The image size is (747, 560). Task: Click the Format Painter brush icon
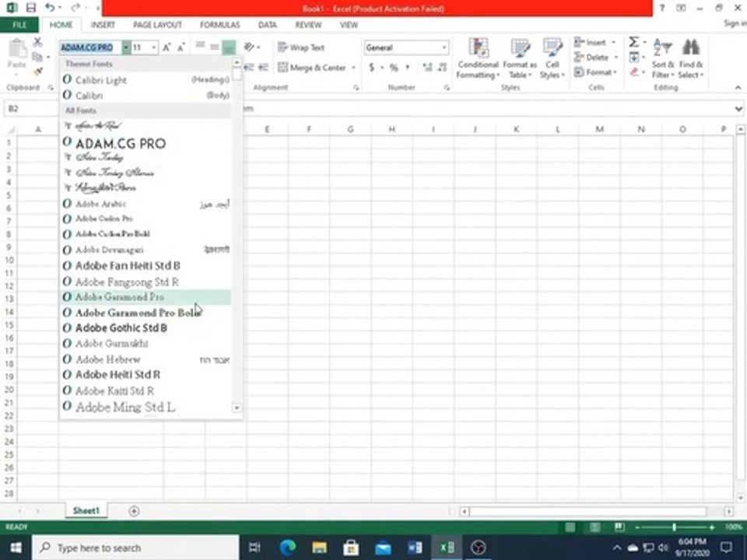click(37, 72)
